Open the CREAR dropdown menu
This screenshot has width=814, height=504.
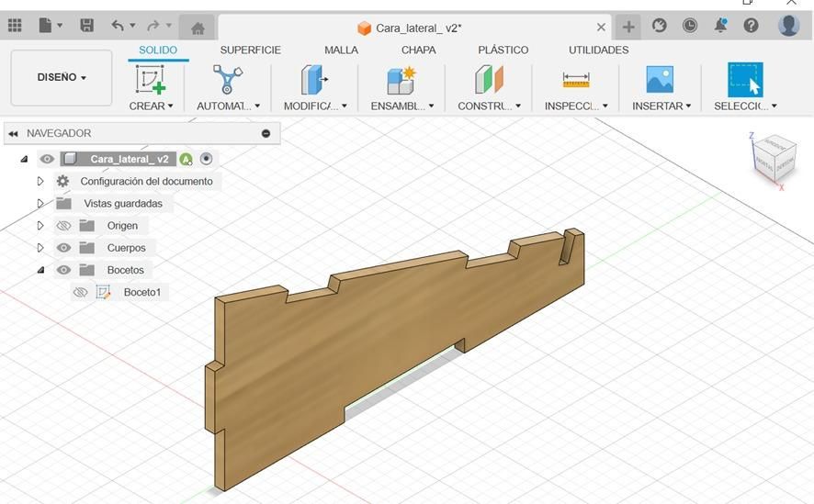pyautogui.click(x=151, y=106)
